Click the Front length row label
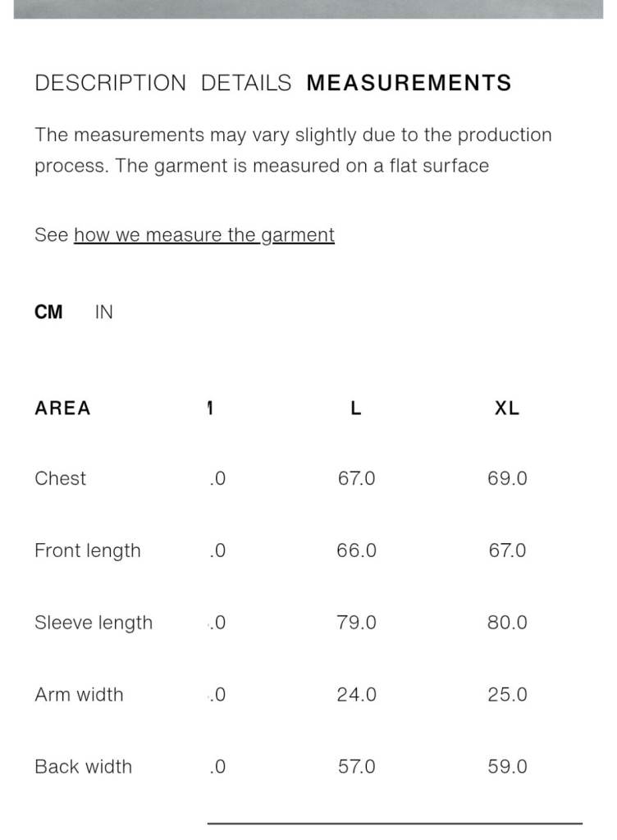 tap(88, 550)
